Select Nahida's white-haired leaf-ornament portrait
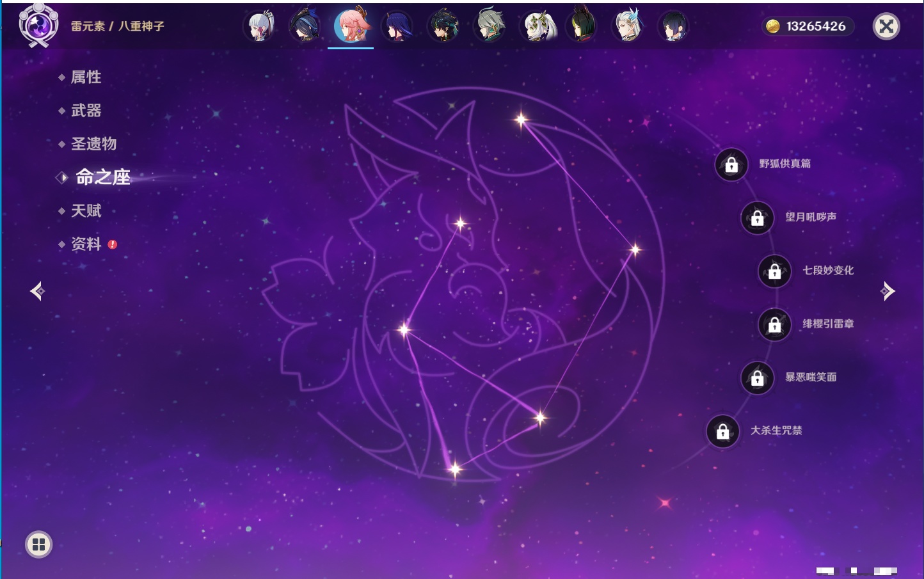Viewport: 924px width, 579px height. pos(537,26)
